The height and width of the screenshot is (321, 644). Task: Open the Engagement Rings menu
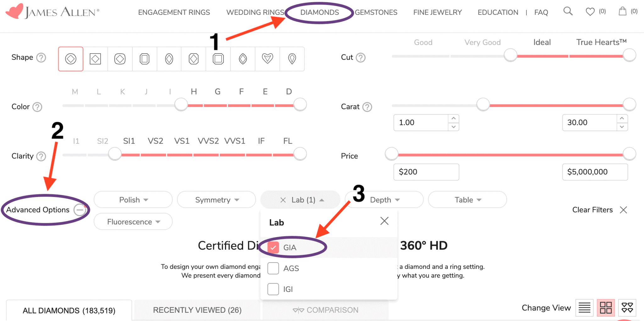[x=174, y=12]
